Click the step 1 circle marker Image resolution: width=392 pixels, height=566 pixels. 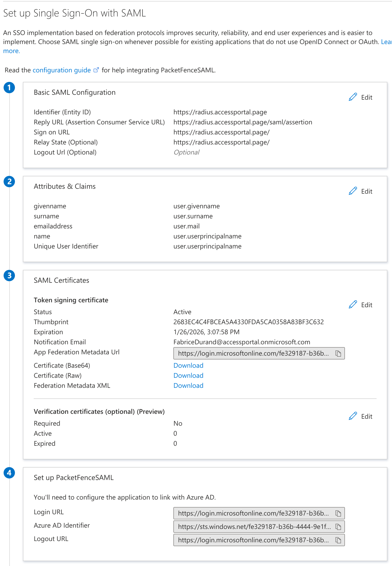click(x=9, y=88)
